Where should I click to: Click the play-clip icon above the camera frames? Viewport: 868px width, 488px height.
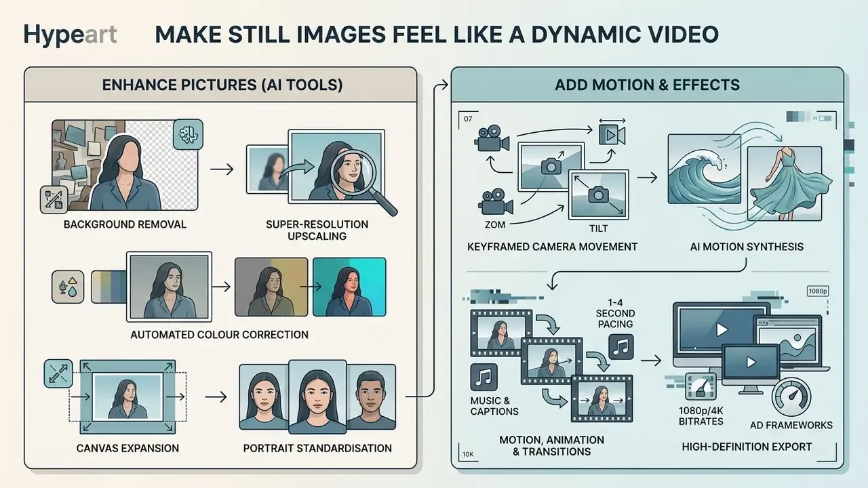612,135
